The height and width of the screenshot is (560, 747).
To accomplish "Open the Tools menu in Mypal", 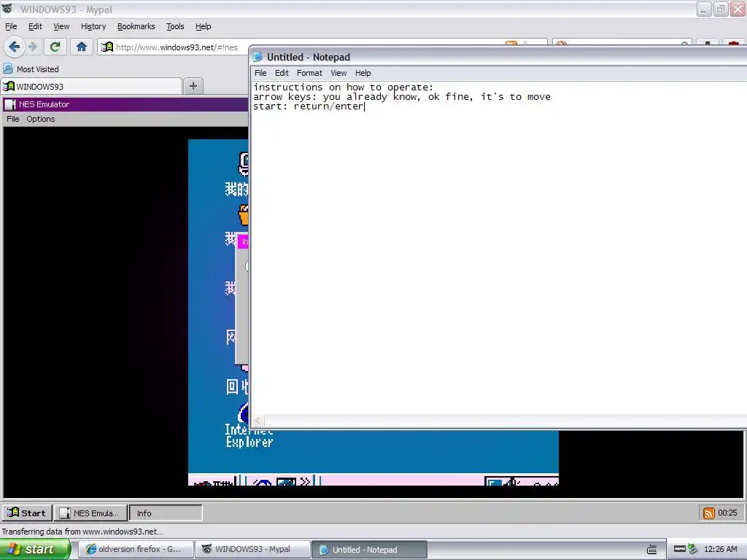I will (x=175, y=26).
